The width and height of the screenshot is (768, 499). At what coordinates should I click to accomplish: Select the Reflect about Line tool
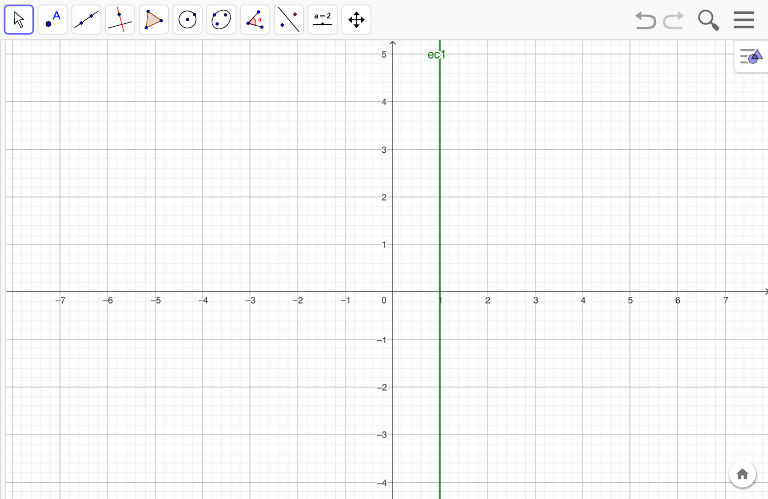pyautogui.click(x=289, y=20)
